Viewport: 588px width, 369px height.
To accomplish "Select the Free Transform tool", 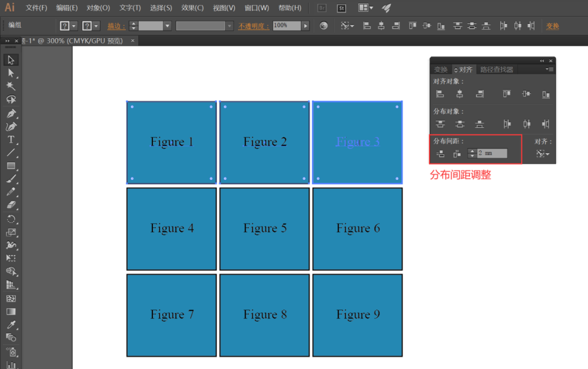I will (11, 258).
